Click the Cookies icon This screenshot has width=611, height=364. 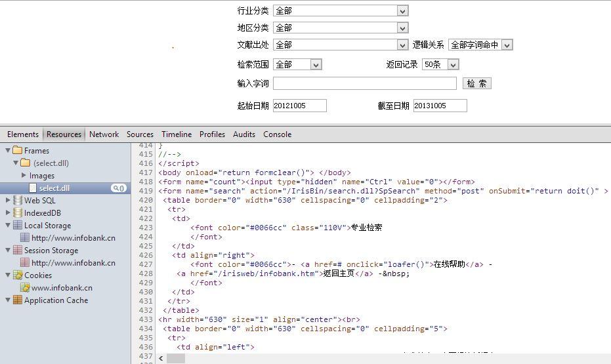point(18,275)
